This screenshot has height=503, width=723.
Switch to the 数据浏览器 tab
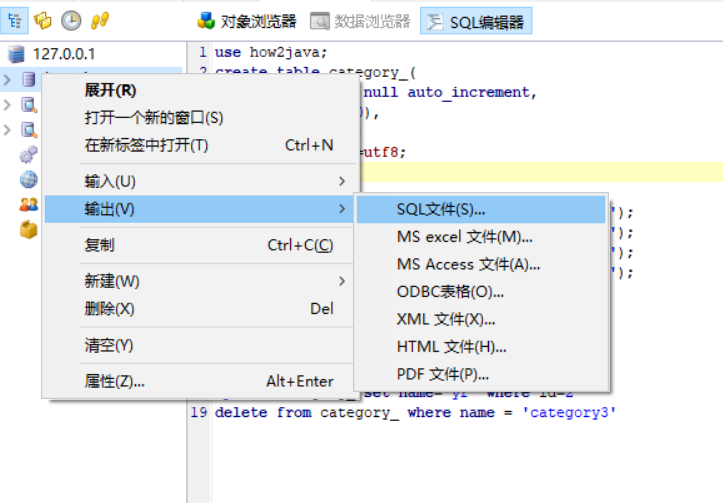pos(360,21)
